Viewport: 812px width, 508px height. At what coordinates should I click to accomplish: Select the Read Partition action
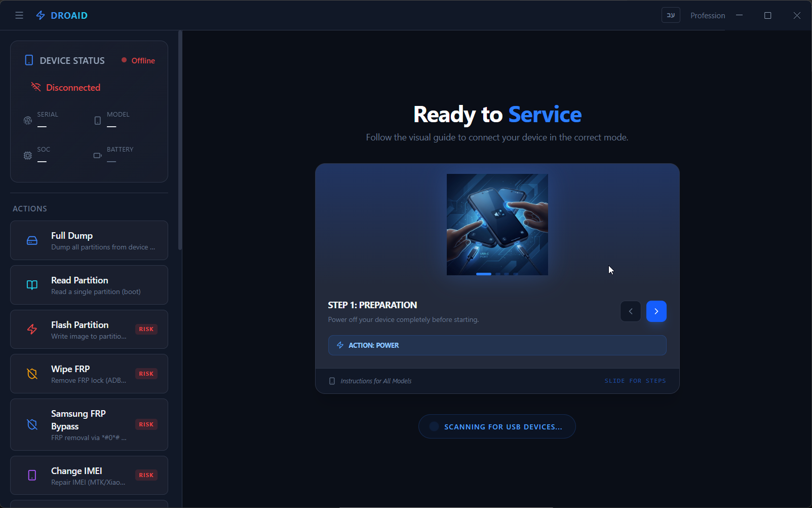pos(89,285)
